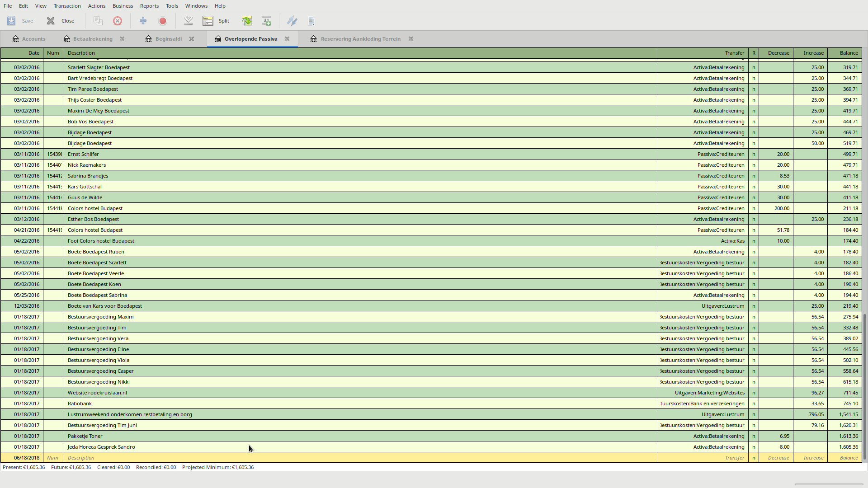Screen dimensions: 868x488
Task: Click the Duplicate transaction icon
Action: point(98,21)
